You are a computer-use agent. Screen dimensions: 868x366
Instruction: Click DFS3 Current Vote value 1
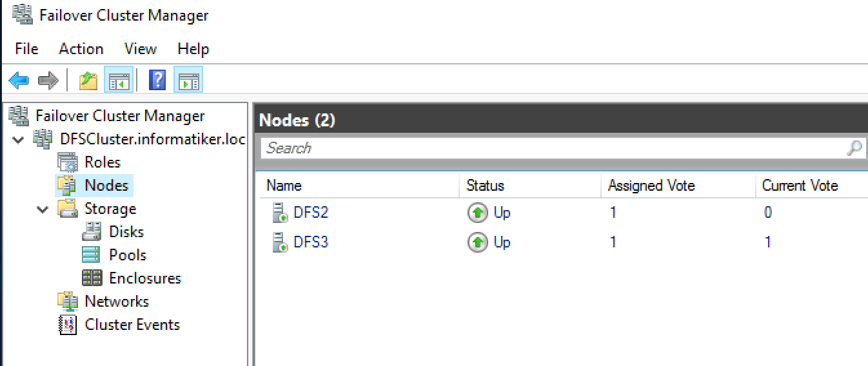pos(767,242)
